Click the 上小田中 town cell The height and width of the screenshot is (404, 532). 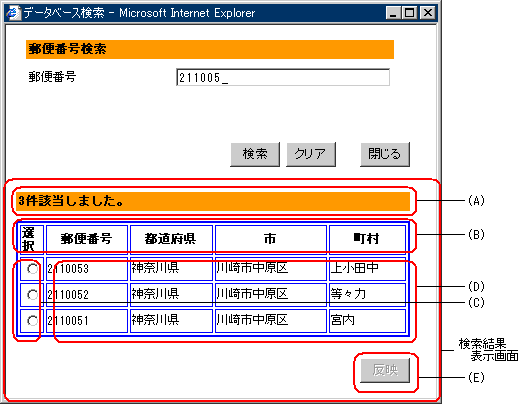[x=367, y=269]
